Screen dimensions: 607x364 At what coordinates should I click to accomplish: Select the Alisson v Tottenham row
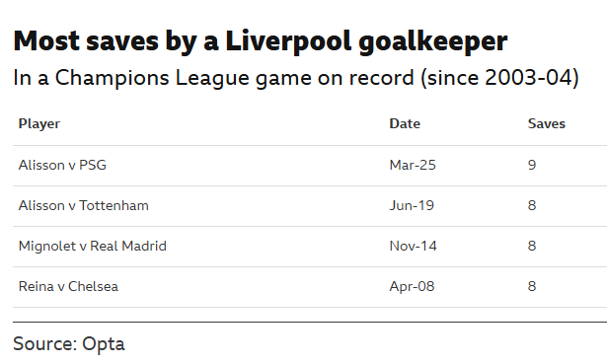(x=310, y=206)
